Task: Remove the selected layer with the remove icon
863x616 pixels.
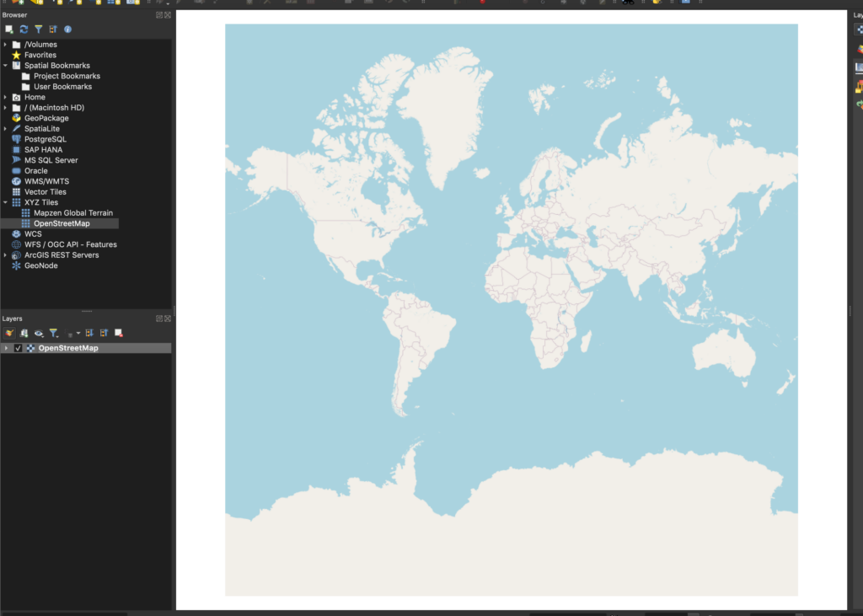Action: [x=119, y=333]
